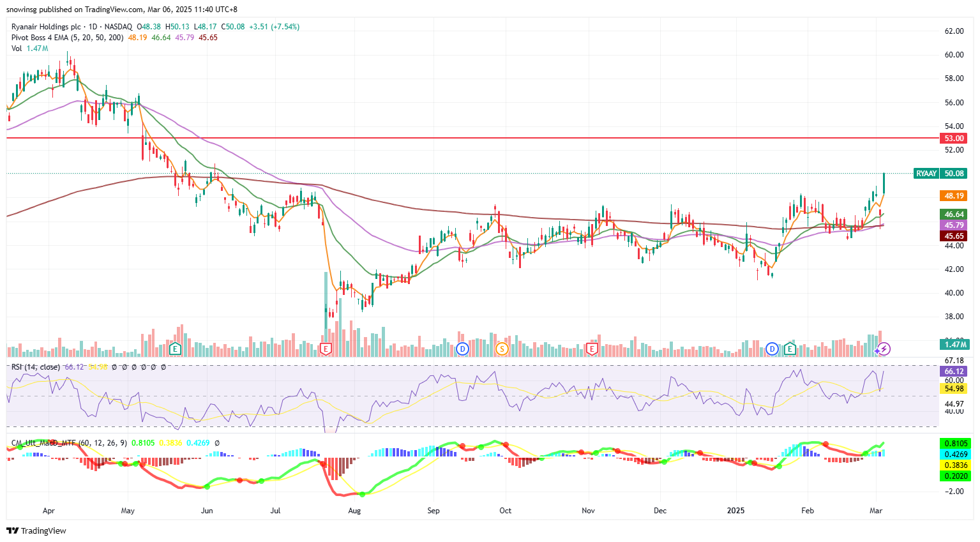Select the RSI (14, close) legend
This screenshot has height=542, width=980.
tap(36, 367)
